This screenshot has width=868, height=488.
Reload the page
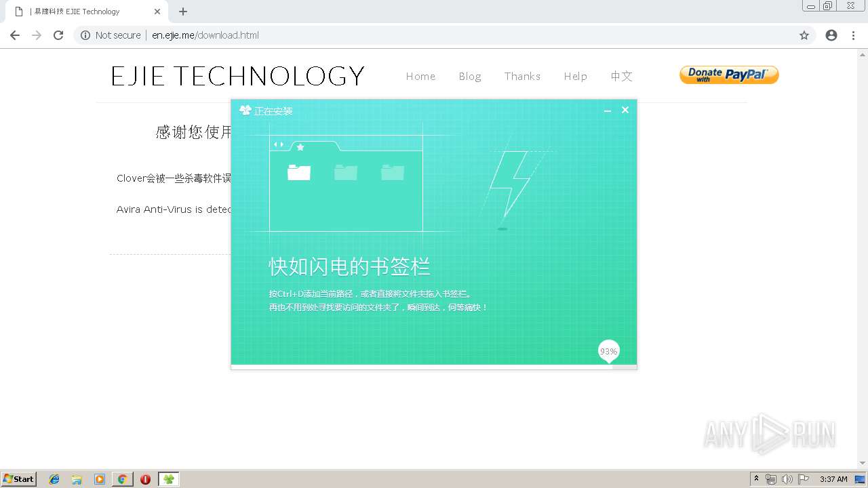click(x=58, y=35)
